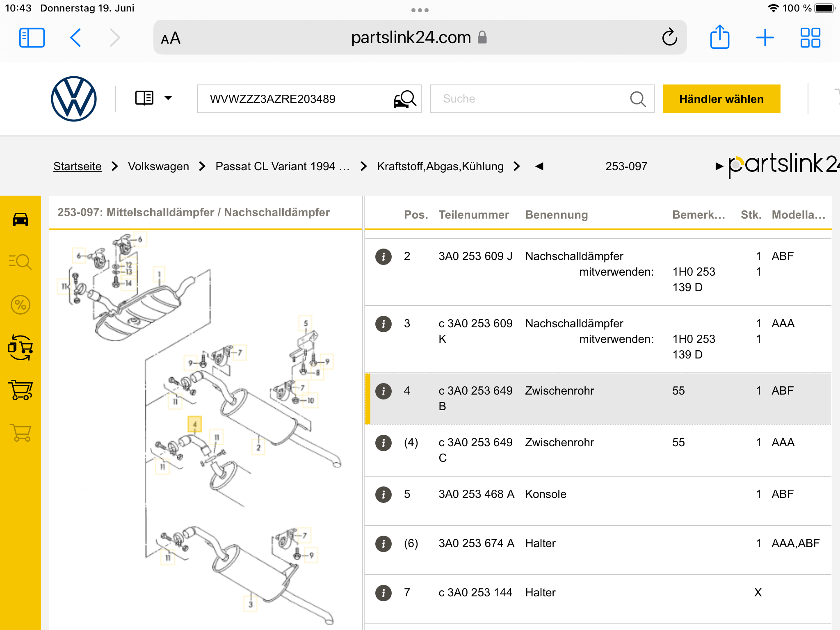
Task: Click Zwischenrohr in AAA row
Action: tap(559, 443)
